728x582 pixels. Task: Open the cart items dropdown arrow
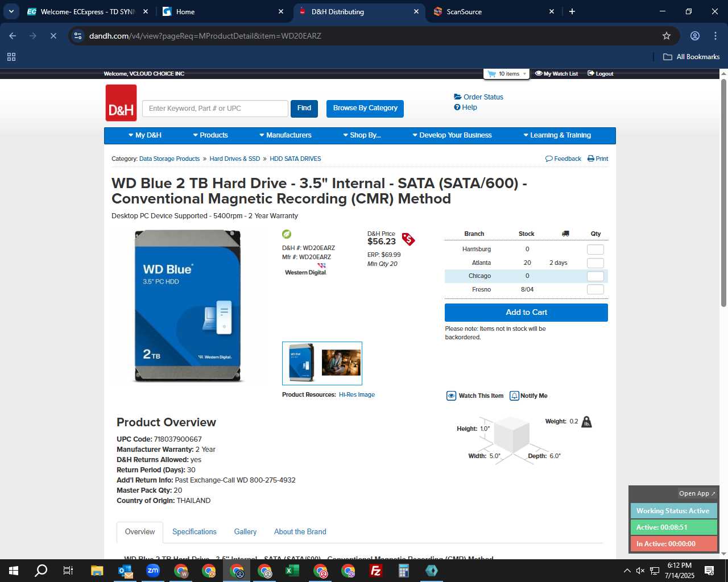click(524, 74)
